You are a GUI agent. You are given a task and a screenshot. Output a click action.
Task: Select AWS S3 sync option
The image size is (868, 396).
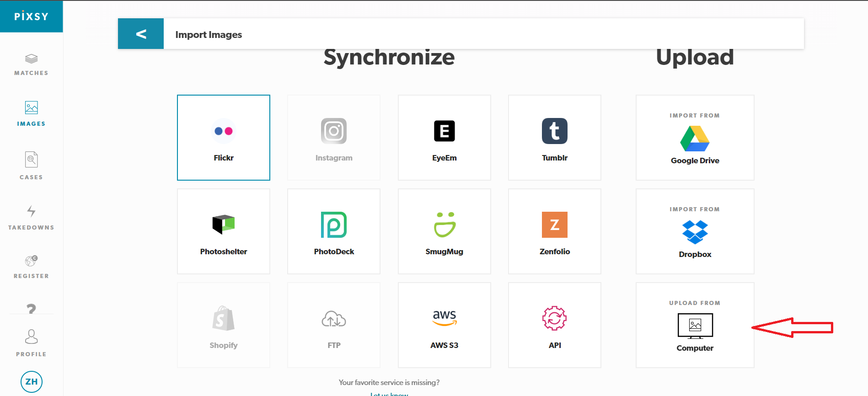tap(445, 325)
